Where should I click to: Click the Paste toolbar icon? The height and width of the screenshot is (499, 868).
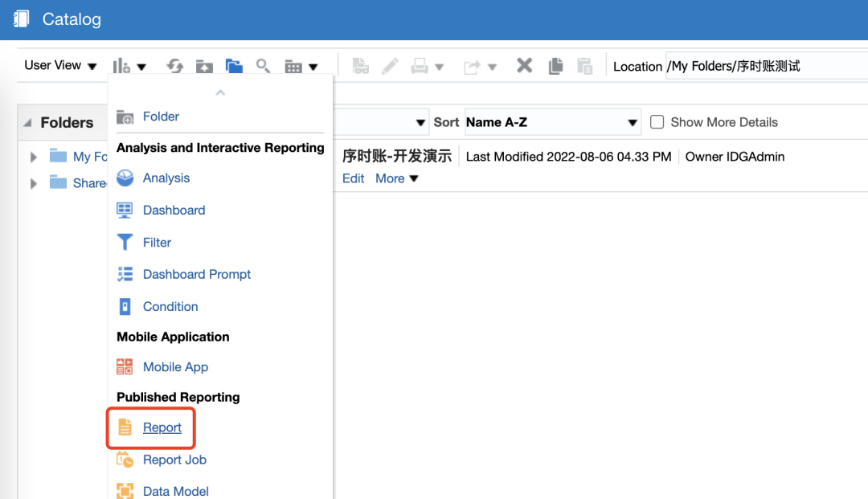[x=584, y=66]
